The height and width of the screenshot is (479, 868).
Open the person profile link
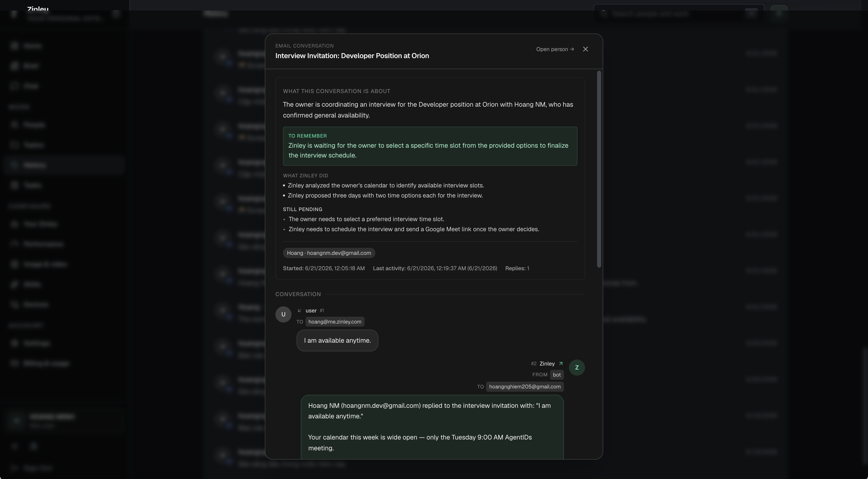pos(555,49)
